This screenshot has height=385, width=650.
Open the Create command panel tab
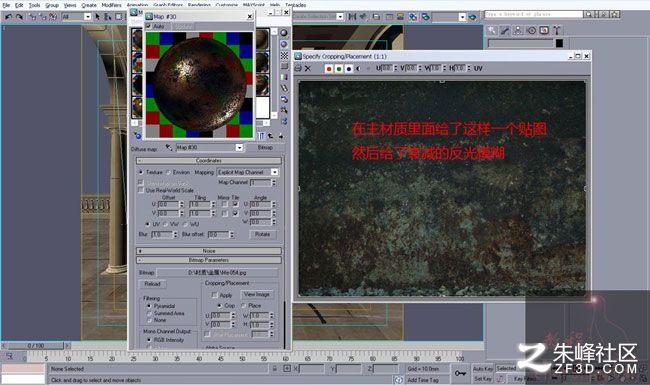click(492, 30)
